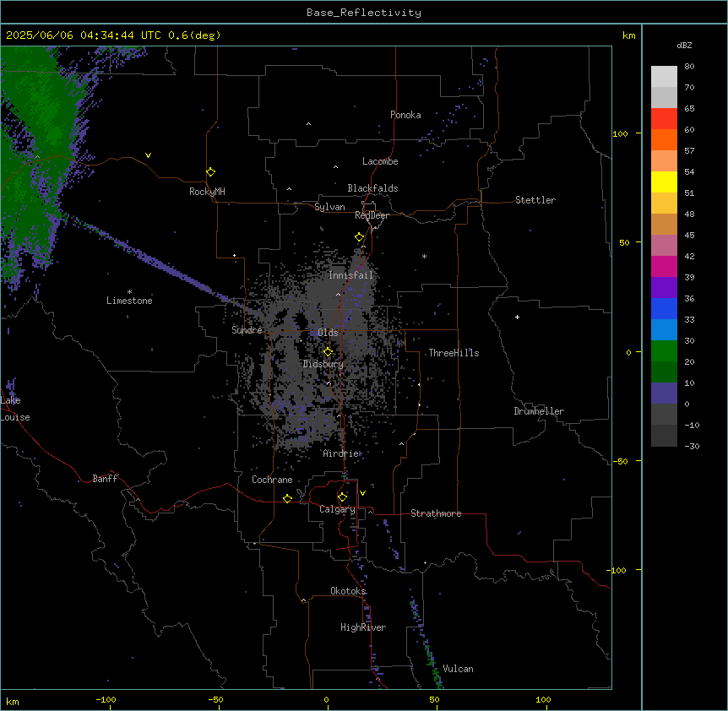Click the Base_Reflectivity title
The width and height of the screenshot is (728, 711).
coord(364,13)
